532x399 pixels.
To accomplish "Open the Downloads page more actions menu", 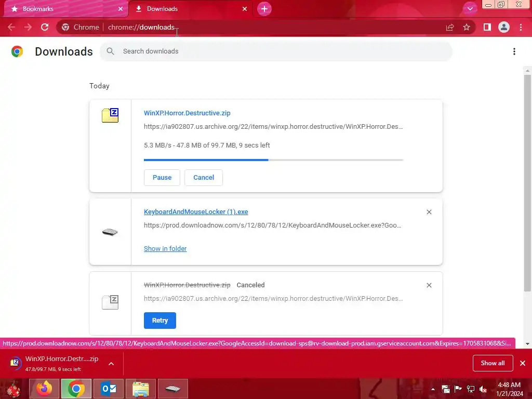I will [x=514, y=51].
